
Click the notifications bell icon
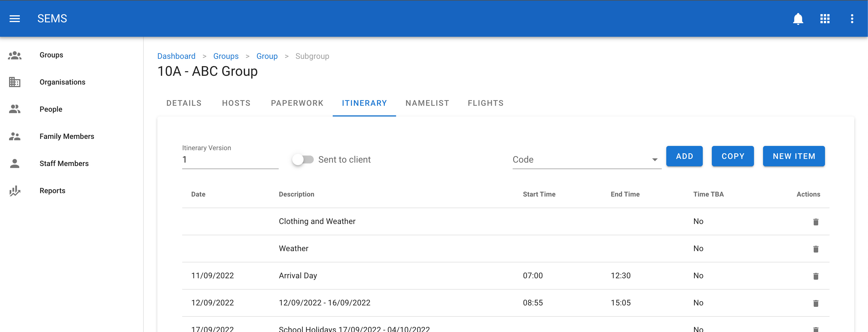tap(798, 18)
